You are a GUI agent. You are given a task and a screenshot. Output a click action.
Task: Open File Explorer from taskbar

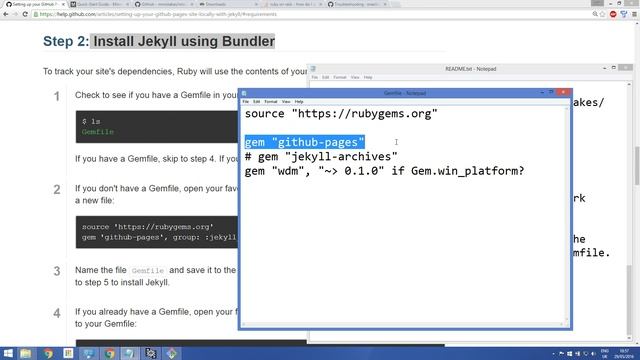pos(26,353)
